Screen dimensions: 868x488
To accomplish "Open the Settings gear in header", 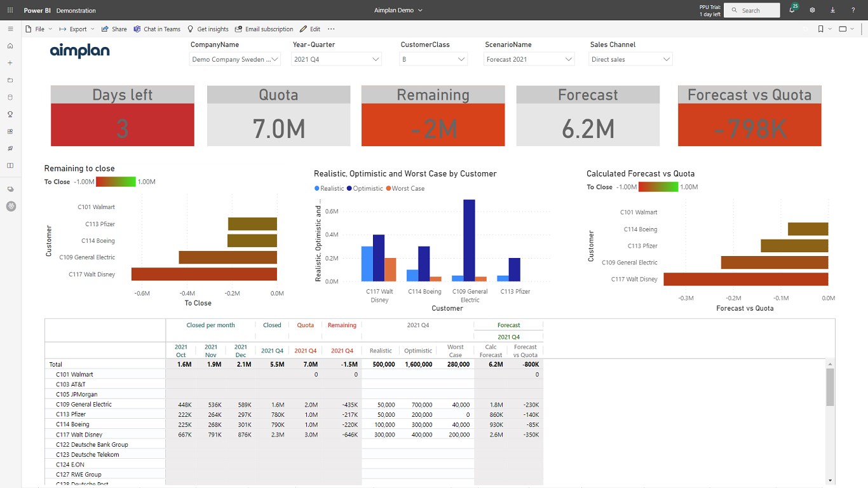I will (x=812, y=10).
